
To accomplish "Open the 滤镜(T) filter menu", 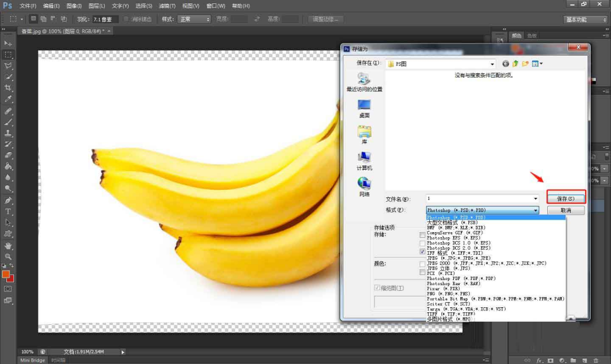I will tap(167, 6).
